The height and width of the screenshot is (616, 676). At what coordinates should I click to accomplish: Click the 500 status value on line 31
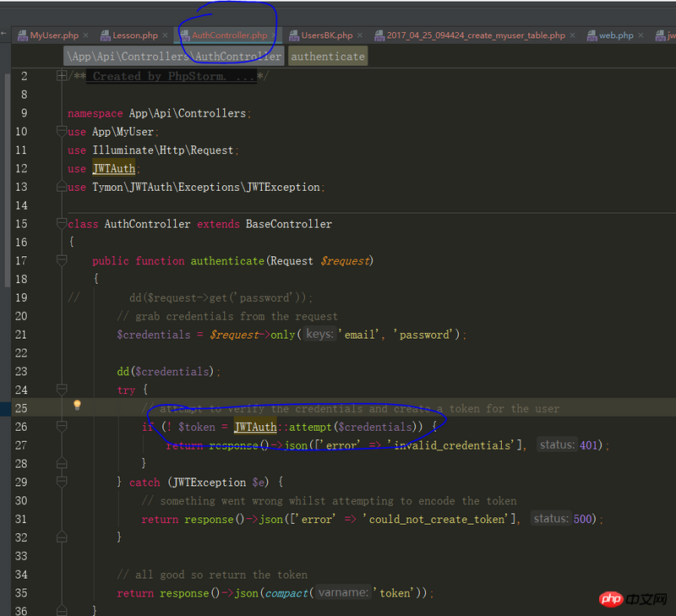(x=582, y=519)
